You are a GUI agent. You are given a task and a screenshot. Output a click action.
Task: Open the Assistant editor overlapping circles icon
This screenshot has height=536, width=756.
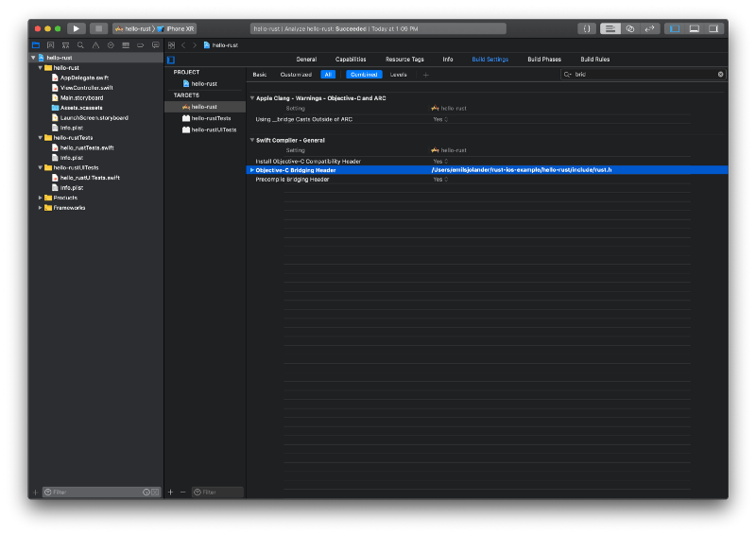click(629, 28)
